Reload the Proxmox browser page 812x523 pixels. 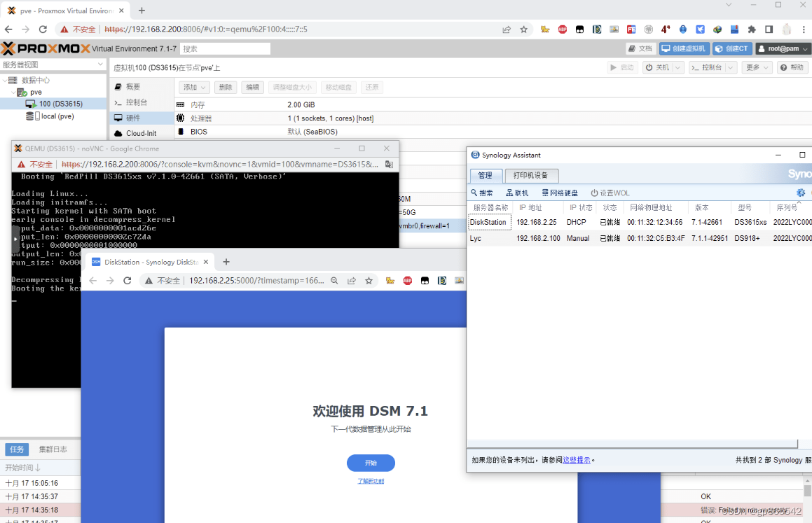point(43,29)
